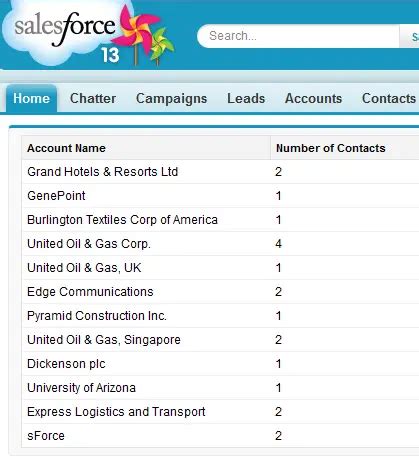Viewport: 419px width, 461px height.
Task: Open the Home tab
Action: coord(31,98)
